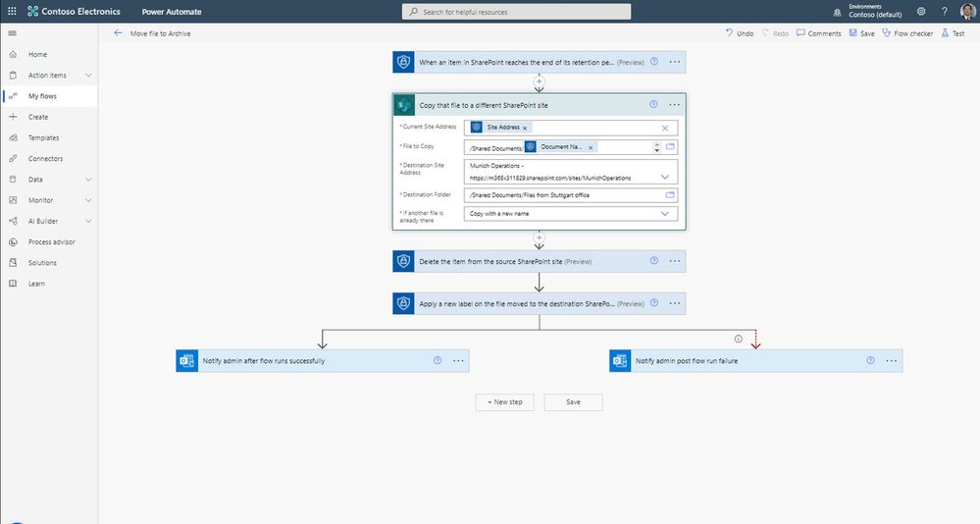Viewport: 980px width, 524px height.
Task: Click the retention trigger shield icon
Action: click(404, 62)
